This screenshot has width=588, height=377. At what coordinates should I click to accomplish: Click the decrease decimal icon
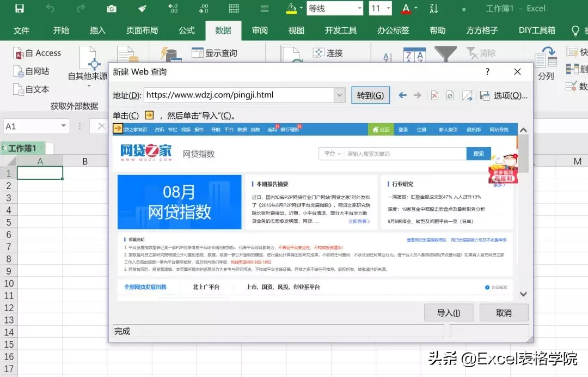pos(203,9)
